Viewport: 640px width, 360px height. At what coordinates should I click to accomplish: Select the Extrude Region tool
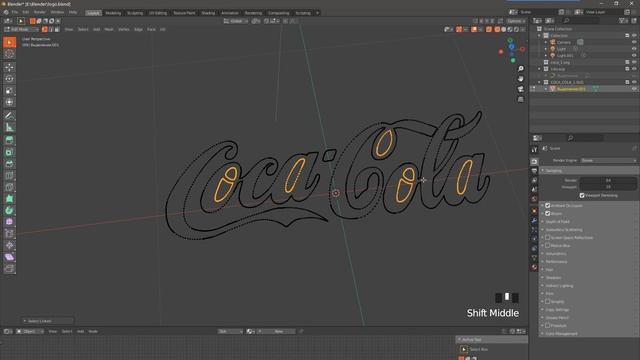pos(9,141)
